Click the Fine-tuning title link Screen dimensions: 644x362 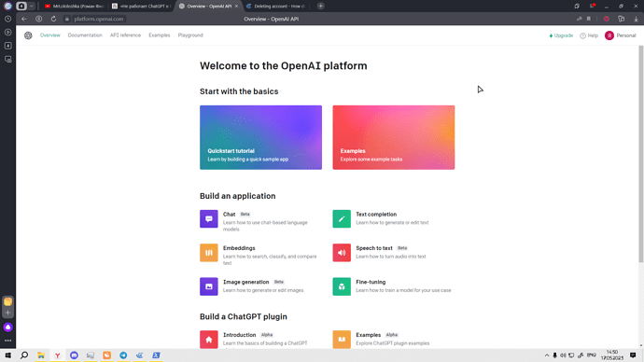click(371, 282)
